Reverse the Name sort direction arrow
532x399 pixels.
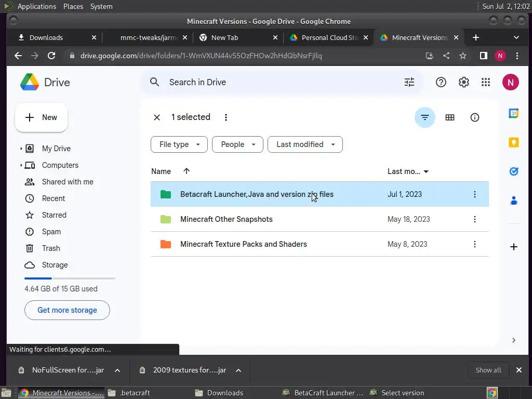187,171
